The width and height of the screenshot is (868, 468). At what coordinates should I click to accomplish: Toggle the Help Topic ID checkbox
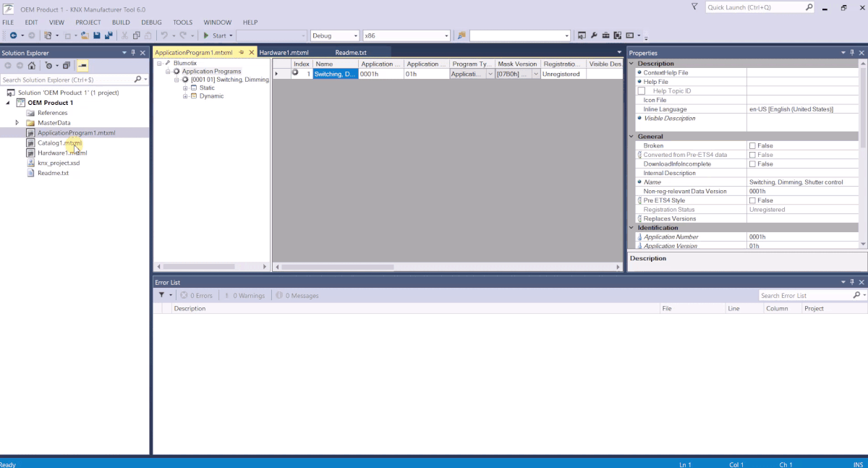click(642, 91)
